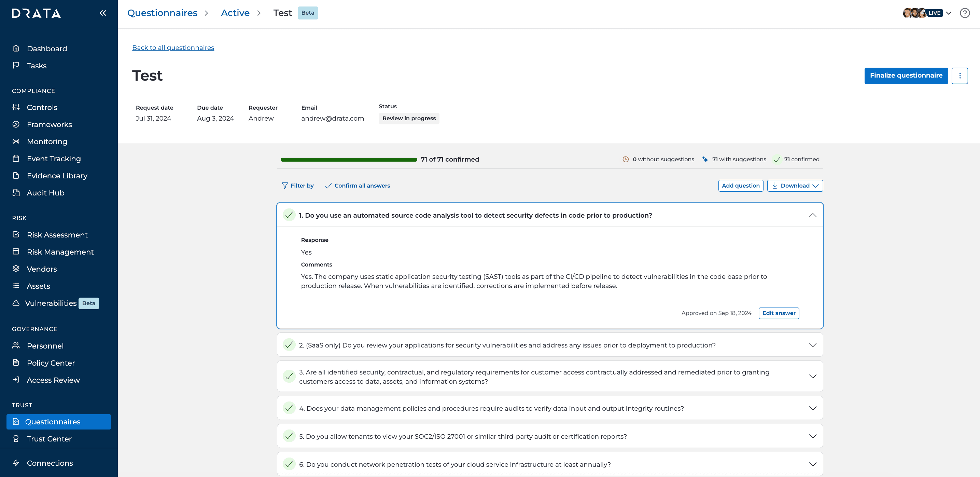The image size is (980, 477).
Task: Collapse question 1 using its chevron
Action: tap(813, 215)
